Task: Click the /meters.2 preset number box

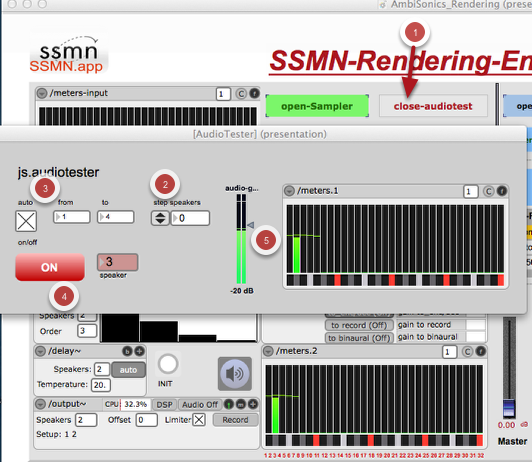Action: [449, 352]
